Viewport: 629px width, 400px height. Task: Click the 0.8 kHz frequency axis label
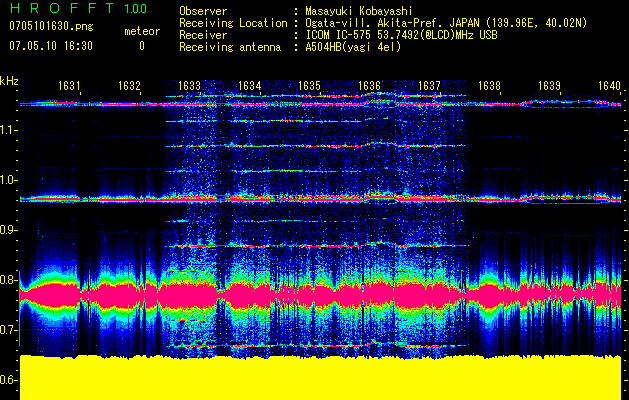pos(7,280)
